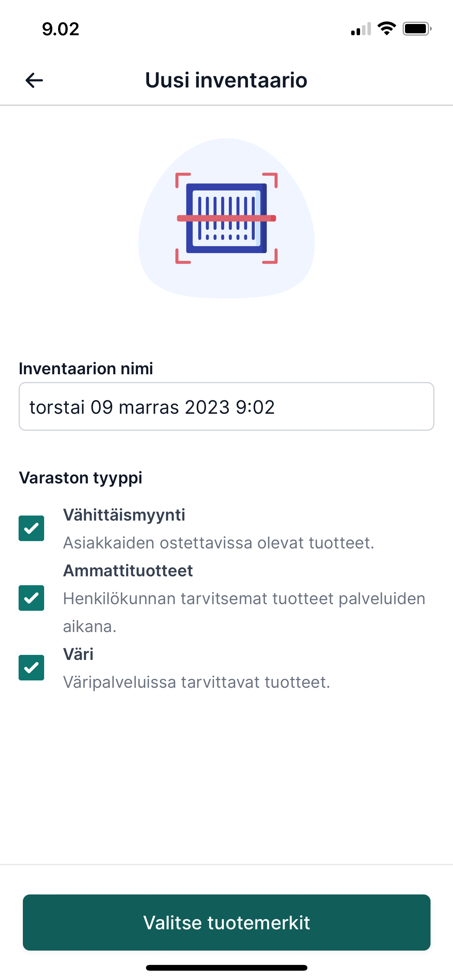The width and height of the screenshot is (453, 980).
Task: Uncheck the Ammattituotteet checkbox
Action: tap(31, 598)
